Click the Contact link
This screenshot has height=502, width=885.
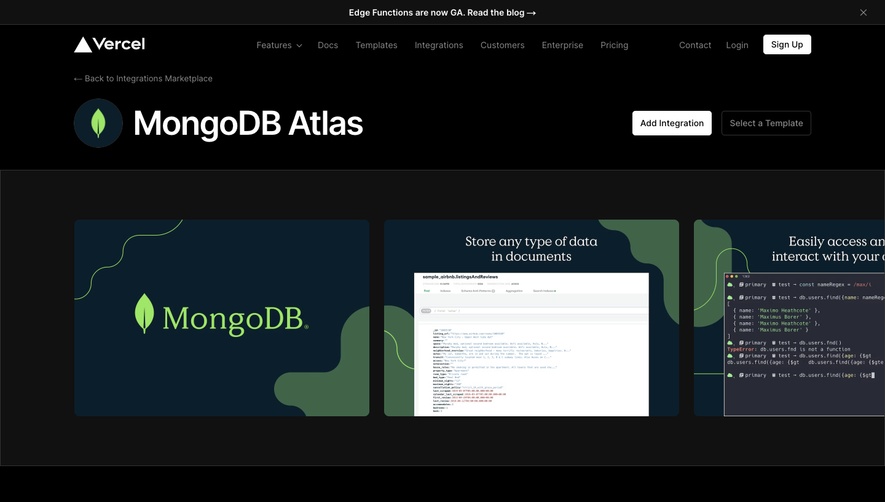(x=695, y=45)
